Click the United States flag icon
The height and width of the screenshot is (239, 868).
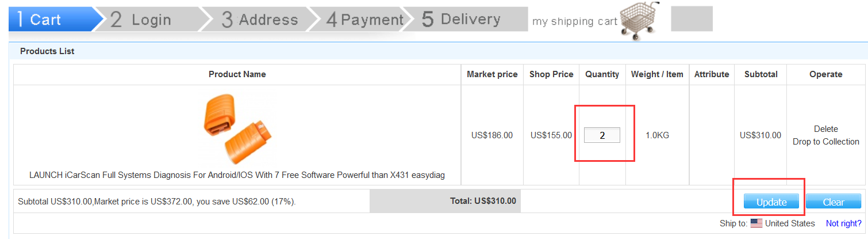coord(756,223)
